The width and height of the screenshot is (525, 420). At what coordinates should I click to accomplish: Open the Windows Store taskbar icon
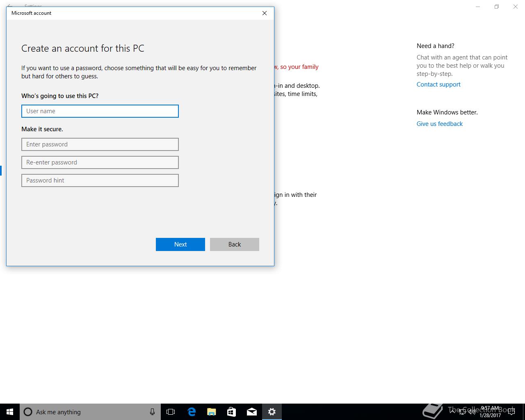231,412
